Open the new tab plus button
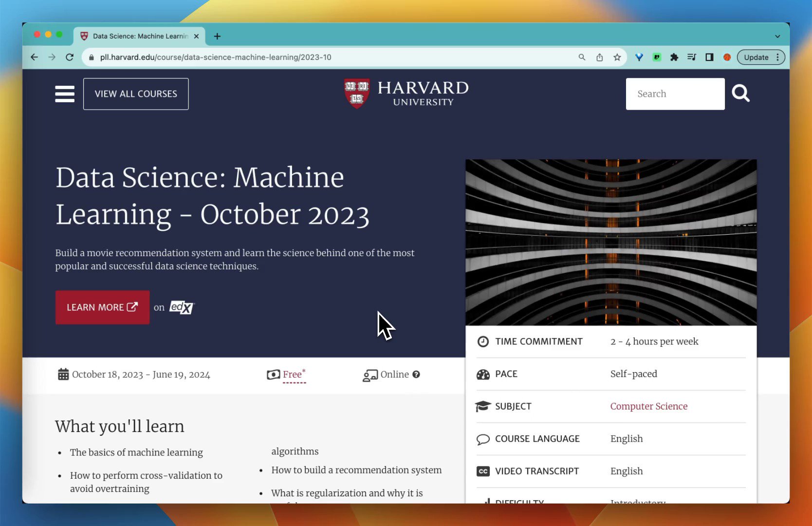 click(217, 36)
